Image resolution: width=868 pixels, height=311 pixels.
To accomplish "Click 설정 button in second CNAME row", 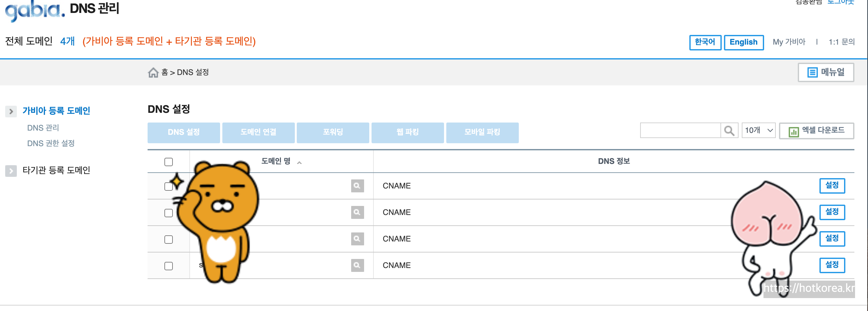I will [x=832, y=212].
